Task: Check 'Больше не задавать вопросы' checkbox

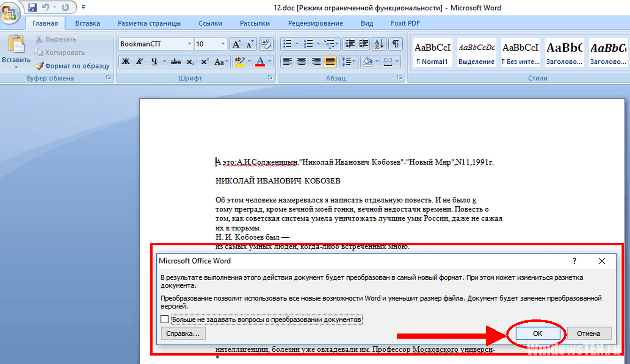Action: tap(165, 319)
